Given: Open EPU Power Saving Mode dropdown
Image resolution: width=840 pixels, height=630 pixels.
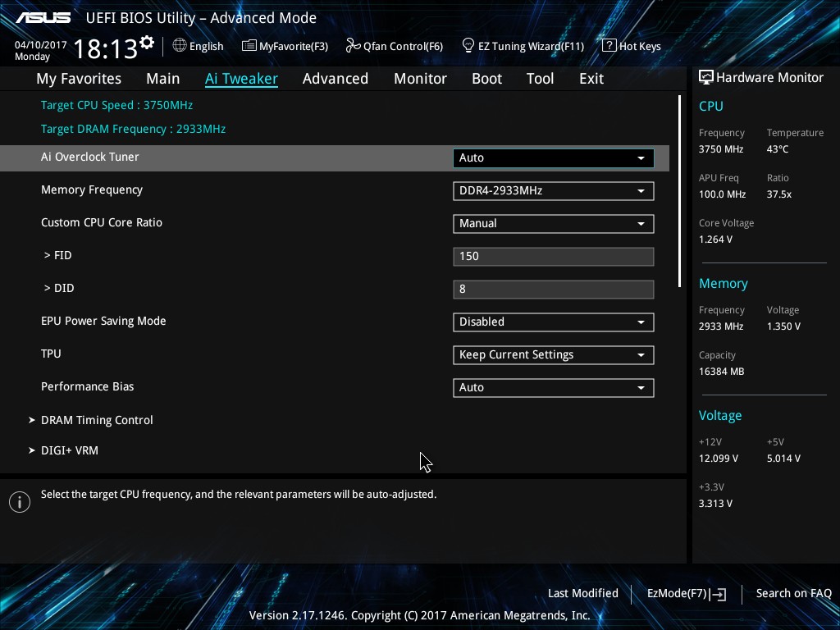Looking at the screenshot, I should [554, 322].
